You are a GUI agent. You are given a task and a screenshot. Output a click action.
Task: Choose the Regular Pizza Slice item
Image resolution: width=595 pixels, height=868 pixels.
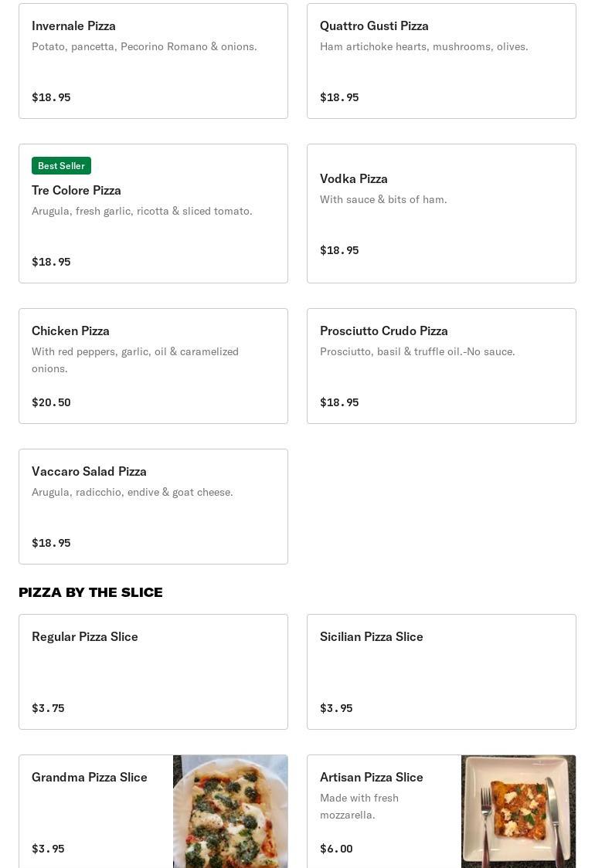pyautogui.click(x=153, y=672)
